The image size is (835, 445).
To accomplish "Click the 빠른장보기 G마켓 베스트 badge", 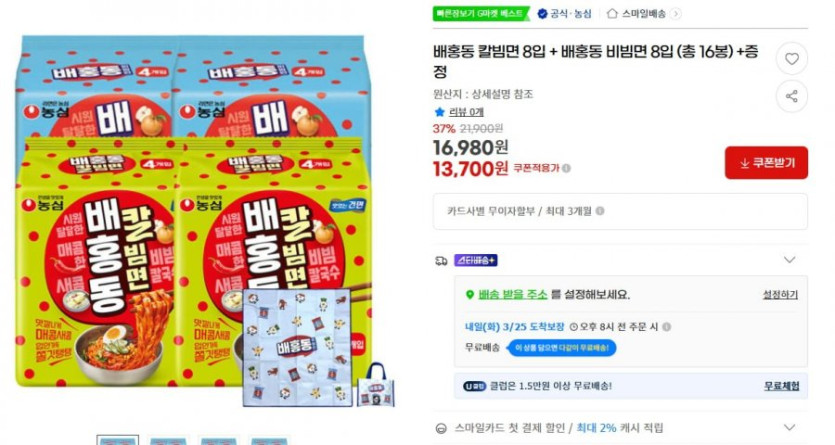I will point(481,14).
